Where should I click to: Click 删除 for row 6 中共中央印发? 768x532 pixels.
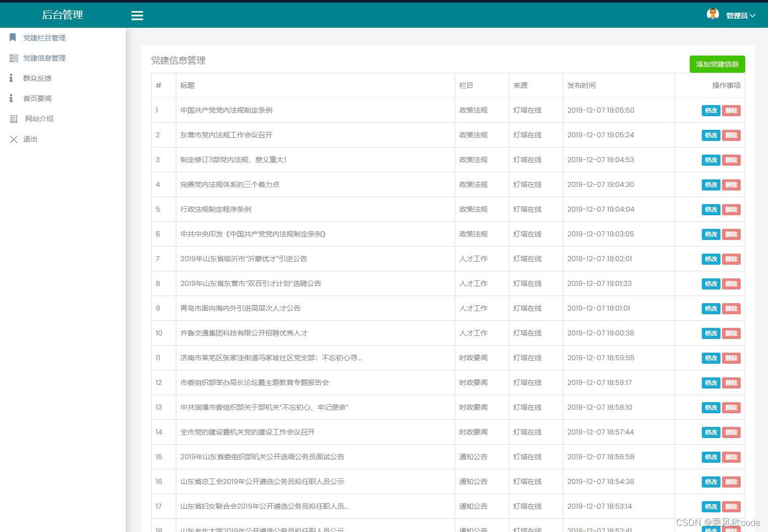click(731, 234)
